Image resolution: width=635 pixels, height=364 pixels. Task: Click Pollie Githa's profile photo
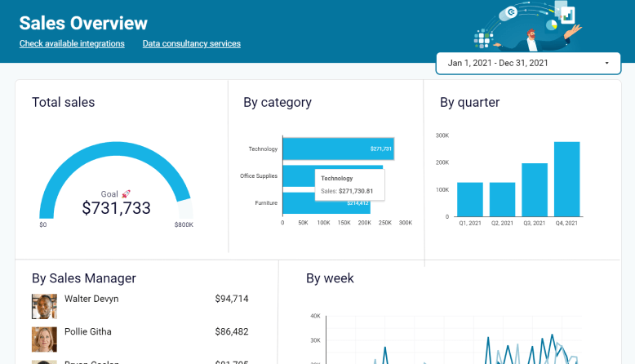[44, 340]
